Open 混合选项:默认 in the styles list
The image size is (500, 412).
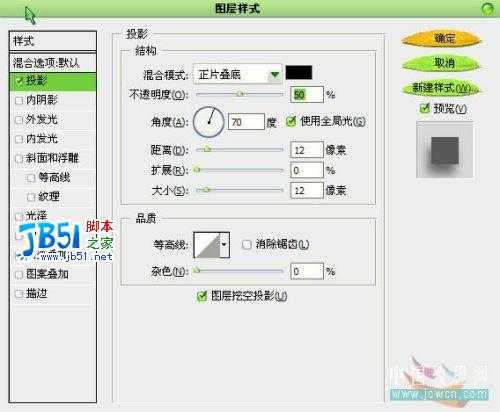(53, 63)
